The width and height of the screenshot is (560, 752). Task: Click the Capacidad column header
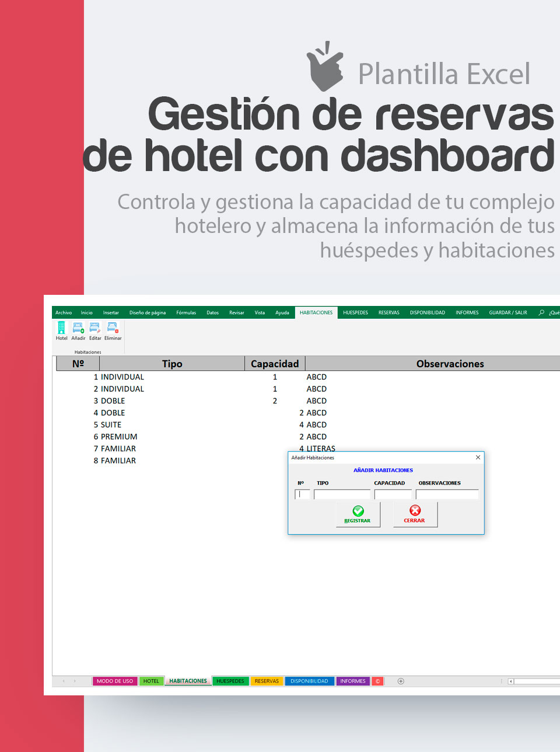[275, 364]
